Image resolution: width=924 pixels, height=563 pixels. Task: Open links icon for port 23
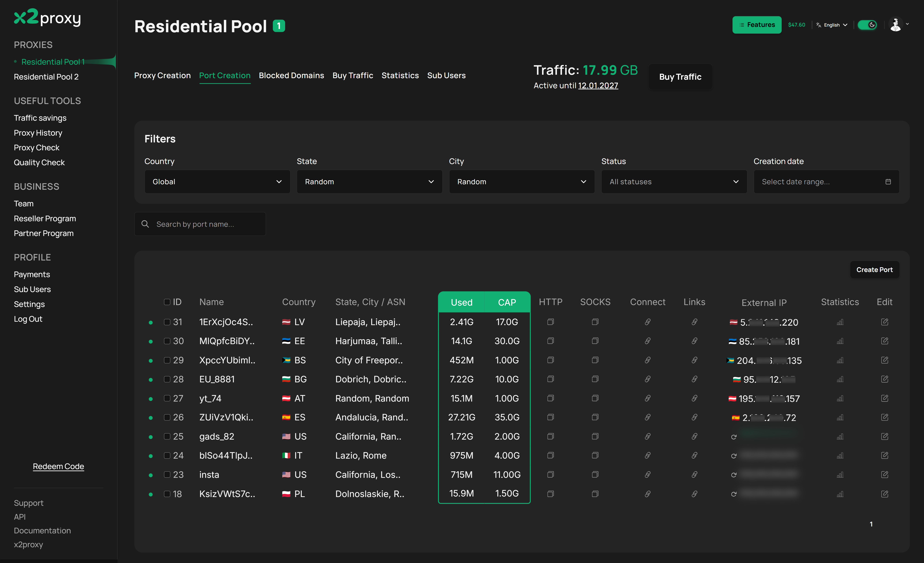coord(695,475)
